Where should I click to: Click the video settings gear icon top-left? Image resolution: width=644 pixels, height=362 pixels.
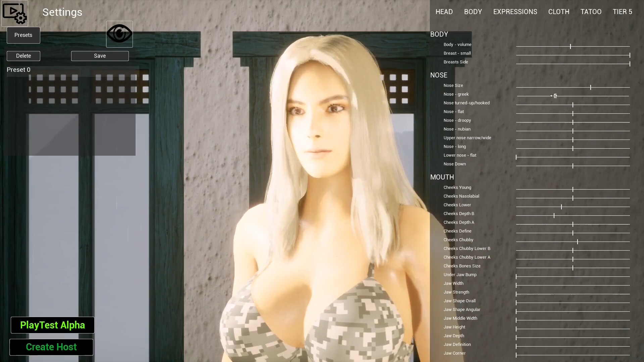coord(15,13)
